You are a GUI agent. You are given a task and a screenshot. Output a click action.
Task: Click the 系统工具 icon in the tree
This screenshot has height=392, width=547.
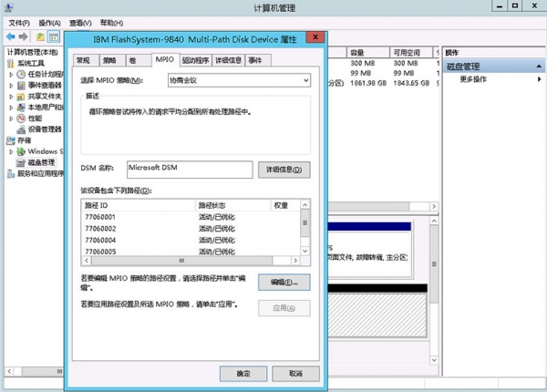(x=11, y=63)
